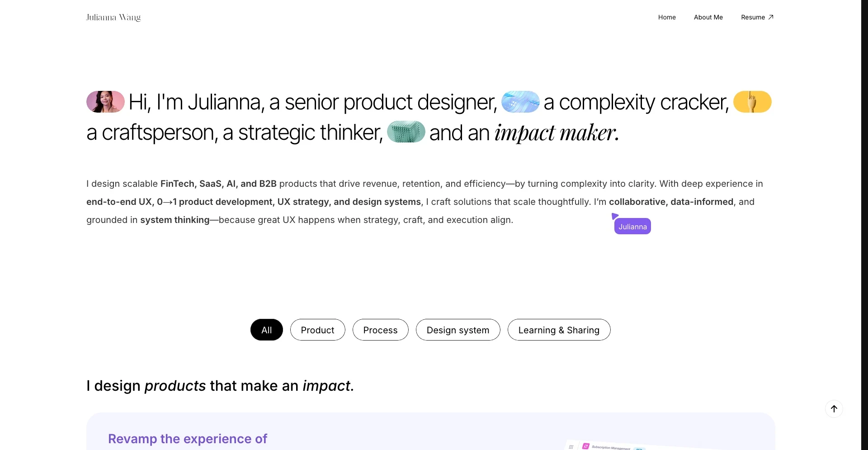The image size is (868, 450).
Task: Go to the About Me page
Action: (708, 17)
